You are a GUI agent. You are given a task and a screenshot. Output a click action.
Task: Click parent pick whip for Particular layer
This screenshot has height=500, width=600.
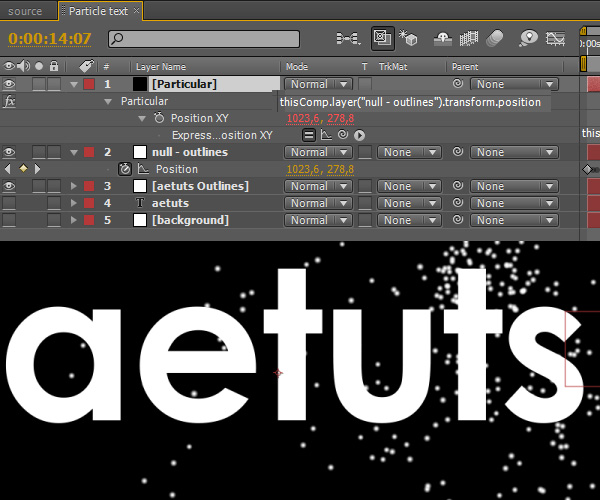coord(458,83)
